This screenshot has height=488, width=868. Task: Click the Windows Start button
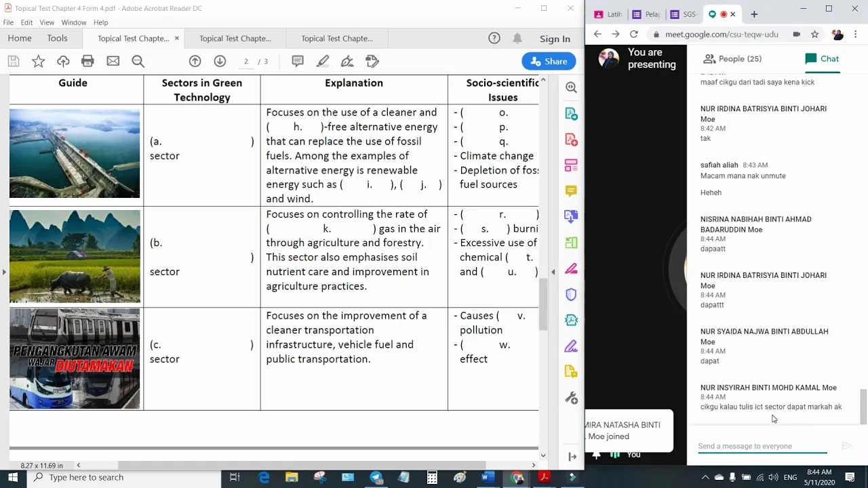click(x=13, y=478)
